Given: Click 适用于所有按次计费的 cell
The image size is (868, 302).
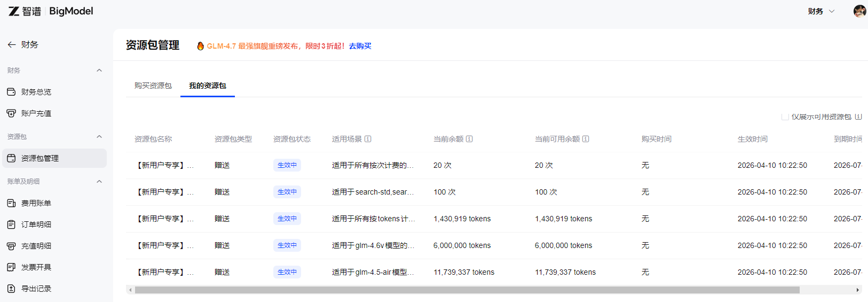Looking at the screenshot, I should point(373,165).
